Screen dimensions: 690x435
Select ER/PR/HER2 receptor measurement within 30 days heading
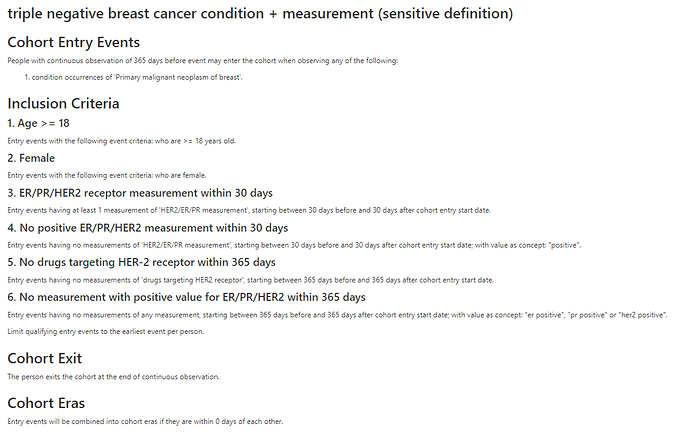coord(140,193)
